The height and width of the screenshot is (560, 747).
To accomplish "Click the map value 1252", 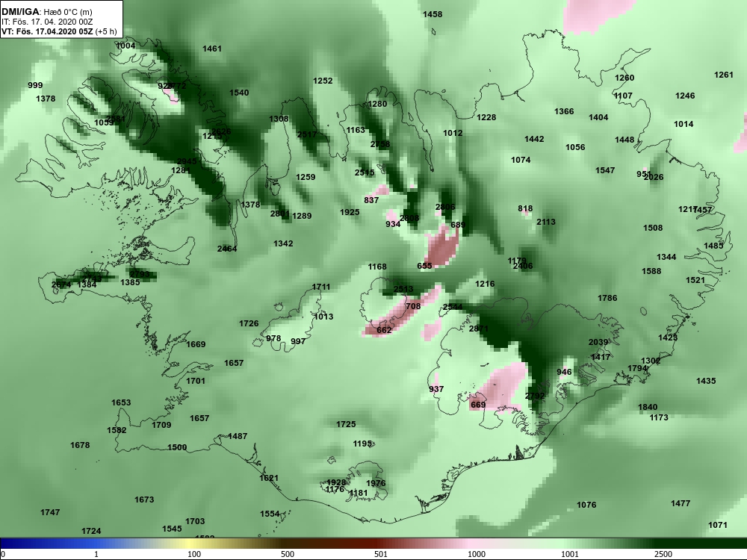I will 323,81.
